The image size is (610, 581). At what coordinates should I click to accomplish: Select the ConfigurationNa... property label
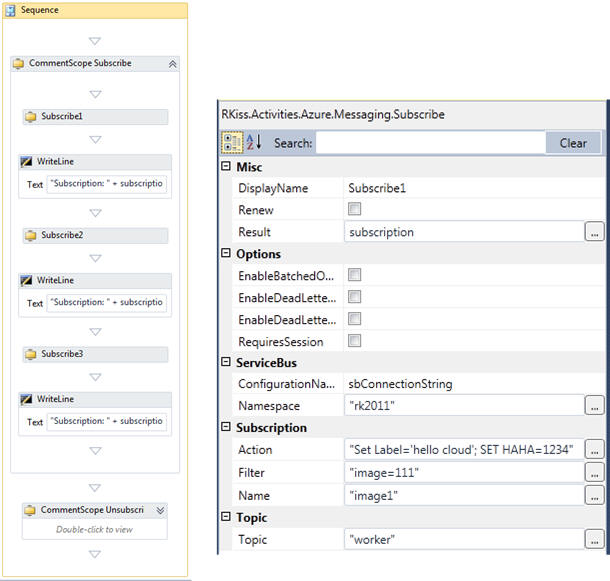tap(286, 384)
